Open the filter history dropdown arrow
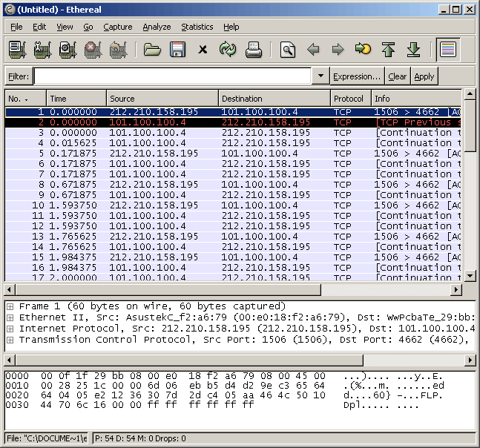This screenshot has width=480, height=448. (320, 76)
